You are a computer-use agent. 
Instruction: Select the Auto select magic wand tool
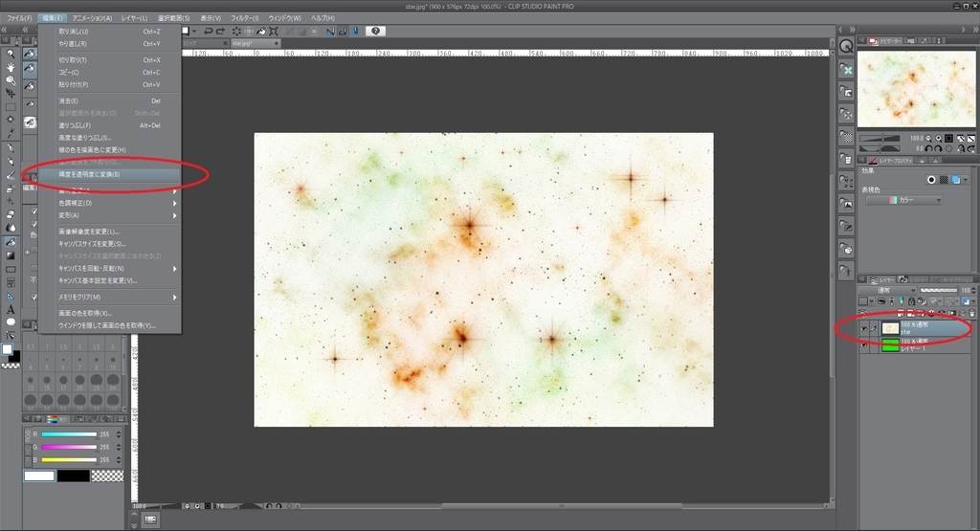(x=11, y=120)
